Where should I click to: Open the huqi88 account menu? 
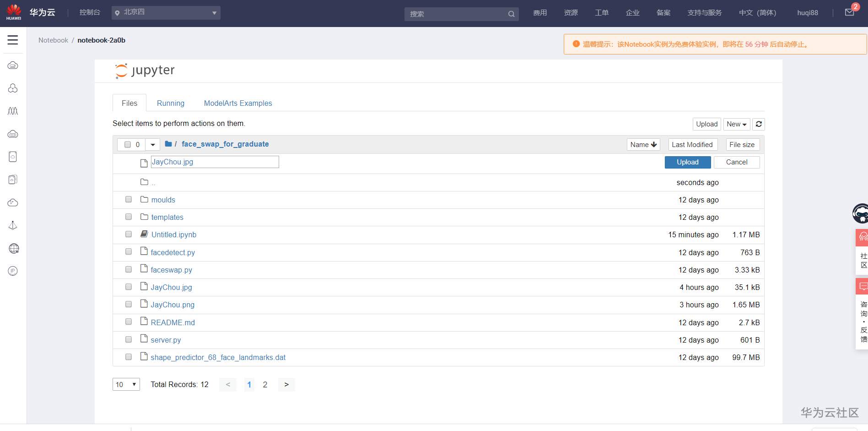(x=808, y=13)
